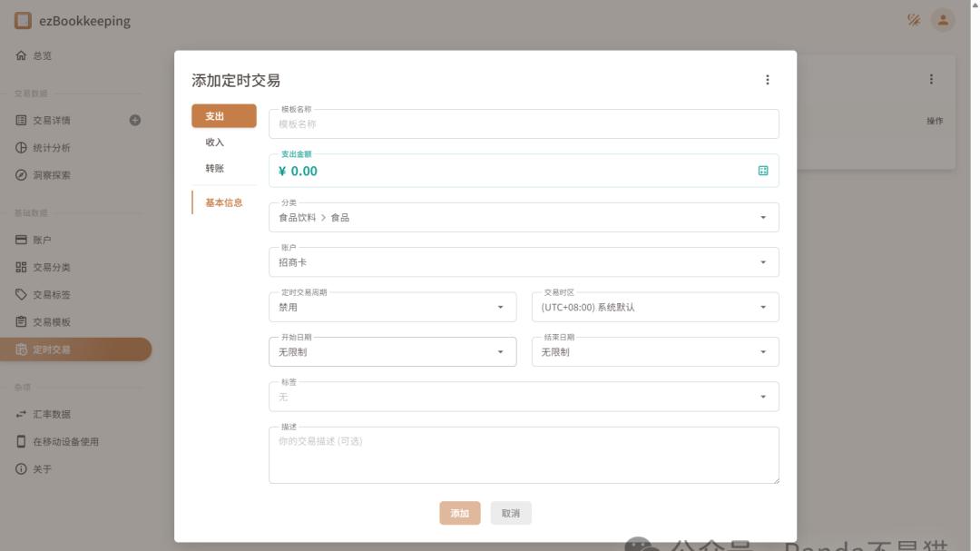Open the 交易模板 clipboard icon
Screen dimensions: 980x551
[x=21, y=321]
